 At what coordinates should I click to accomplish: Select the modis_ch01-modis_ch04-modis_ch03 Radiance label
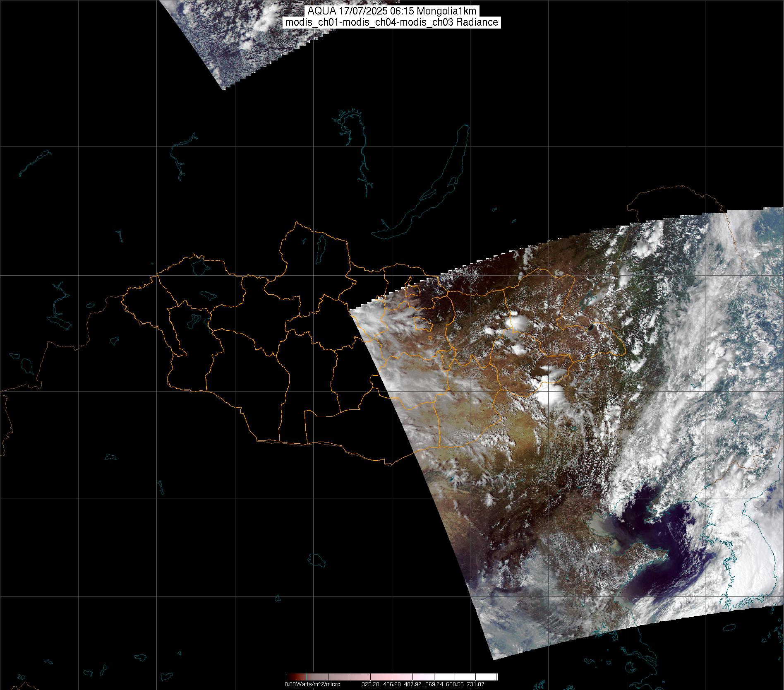(x=392, y=22)
